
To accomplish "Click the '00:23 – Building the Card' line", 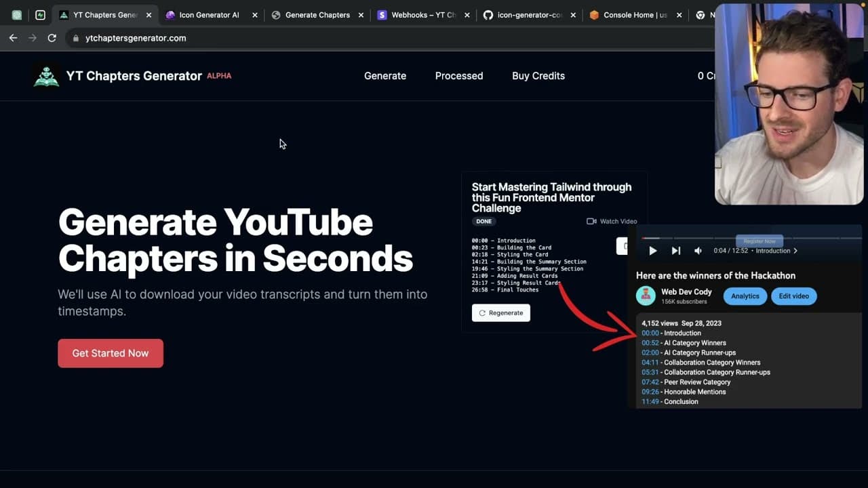I will point(511,247).
